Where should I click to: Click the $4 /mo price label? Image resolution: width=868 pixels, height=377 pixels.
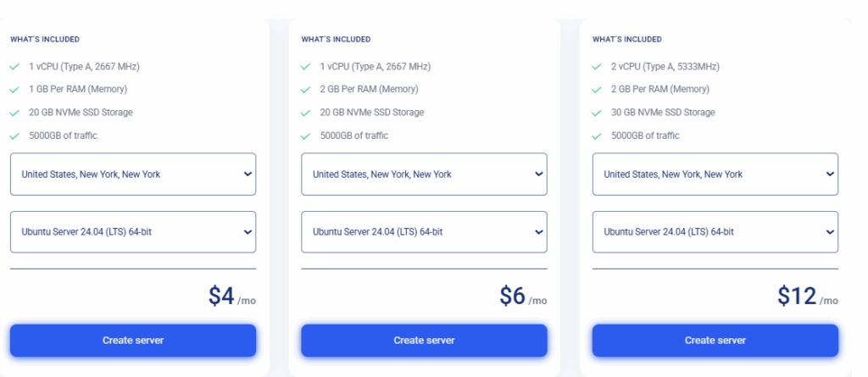pyautogui.click(x=231, y=297)
